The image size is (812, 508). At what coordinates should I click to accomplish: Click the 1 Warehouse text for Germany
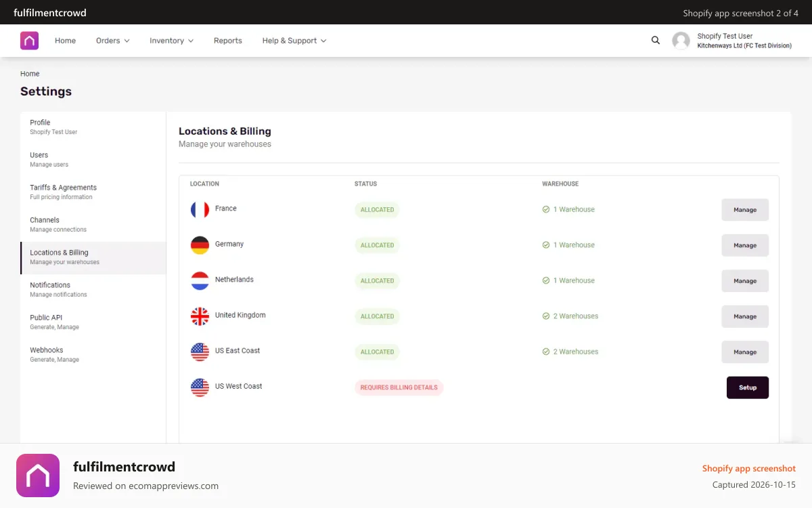coord(574,245)
